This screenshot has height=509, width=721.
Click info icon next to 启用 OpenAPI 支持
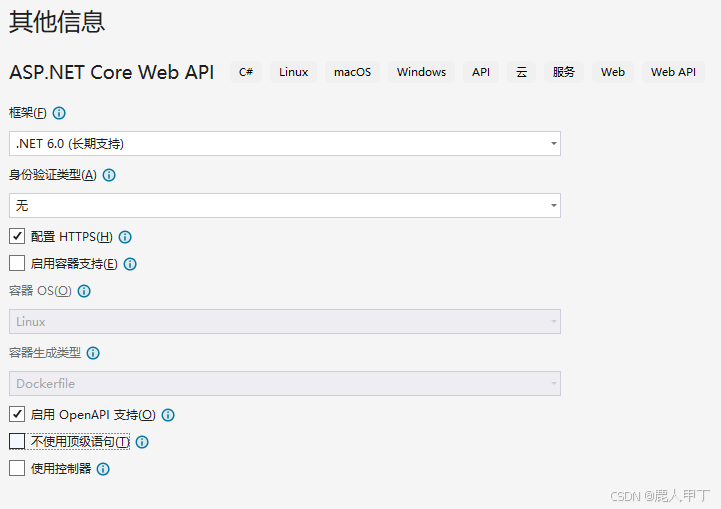click(168, 415)
